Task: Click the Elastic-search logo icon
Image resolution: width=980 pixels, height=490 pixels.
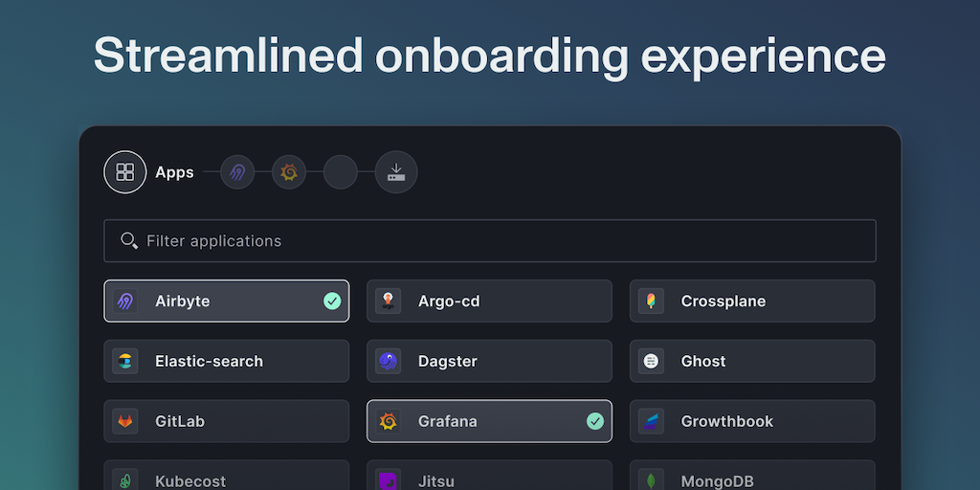Action: pos(125,362)
